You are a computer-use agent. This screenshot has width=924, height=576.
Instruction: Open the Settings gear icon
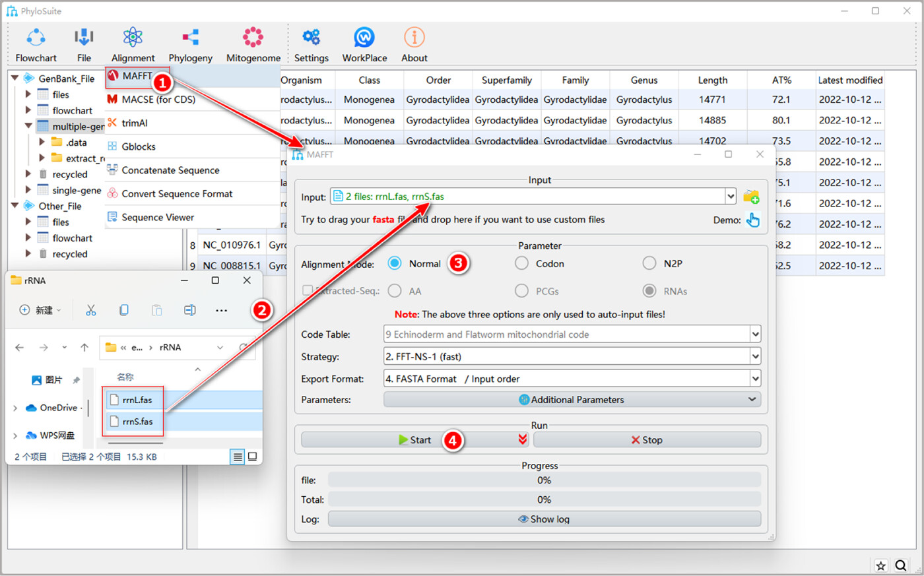click(311, 37)
